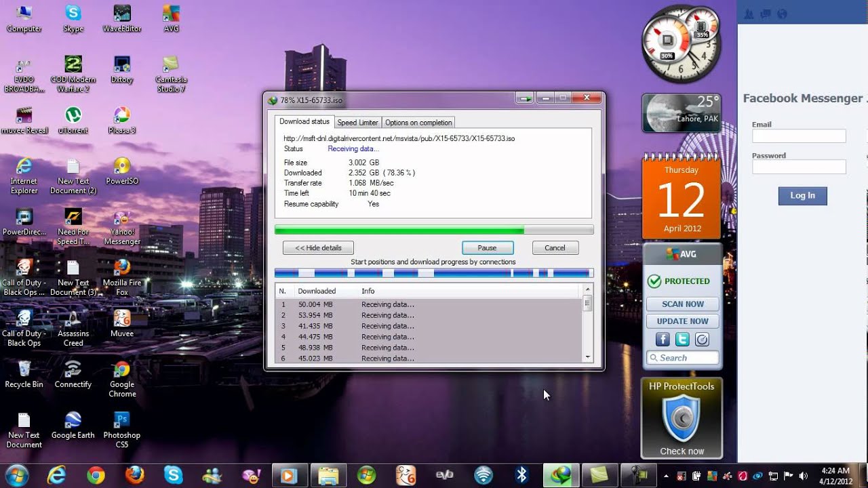Open the Recycle Bin
868x488 pixels.
24,374
